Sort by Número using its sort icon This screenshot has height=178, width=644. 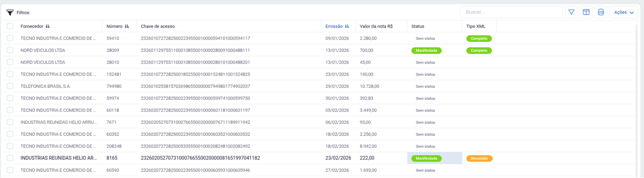(127, 26)
